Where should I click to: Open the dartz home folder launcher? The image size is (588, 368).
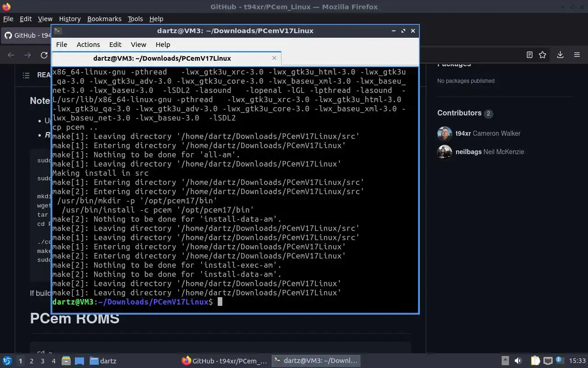point(103,361)
